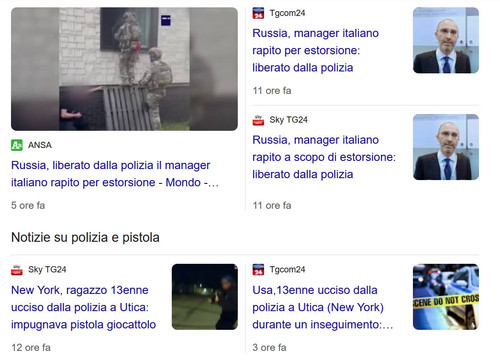Open Sky TG24 headline 'rapito a scopo di estorsione'

pos(324,157)
